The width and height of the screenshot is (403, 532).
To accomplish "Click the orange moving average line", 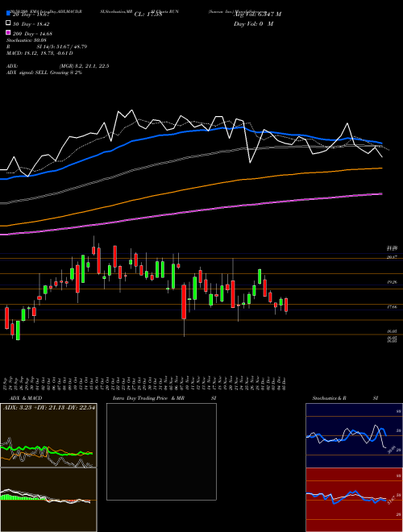I will coord(190,190).
